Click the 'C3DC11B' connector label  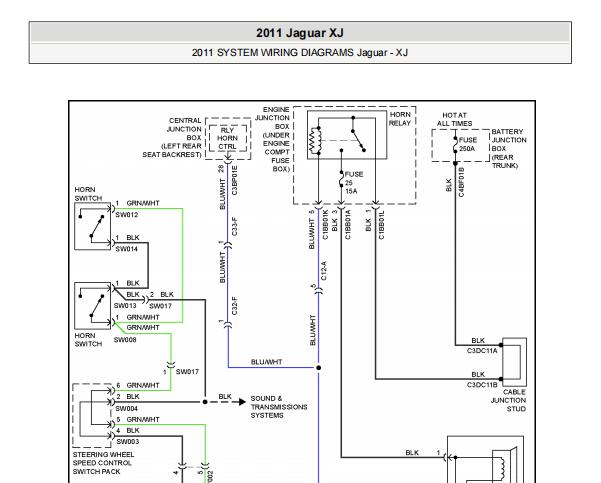(x=482, y=384)
